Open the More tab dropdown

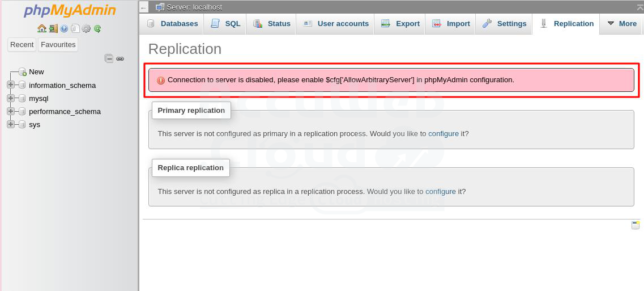[621, 24]
